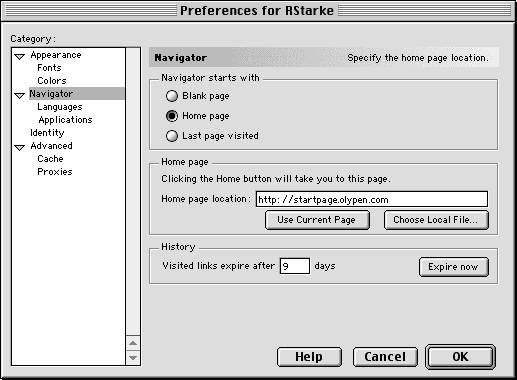Screen dimensions: 517x380
Task: Select the Navigator category
Action: coord(77,94)
